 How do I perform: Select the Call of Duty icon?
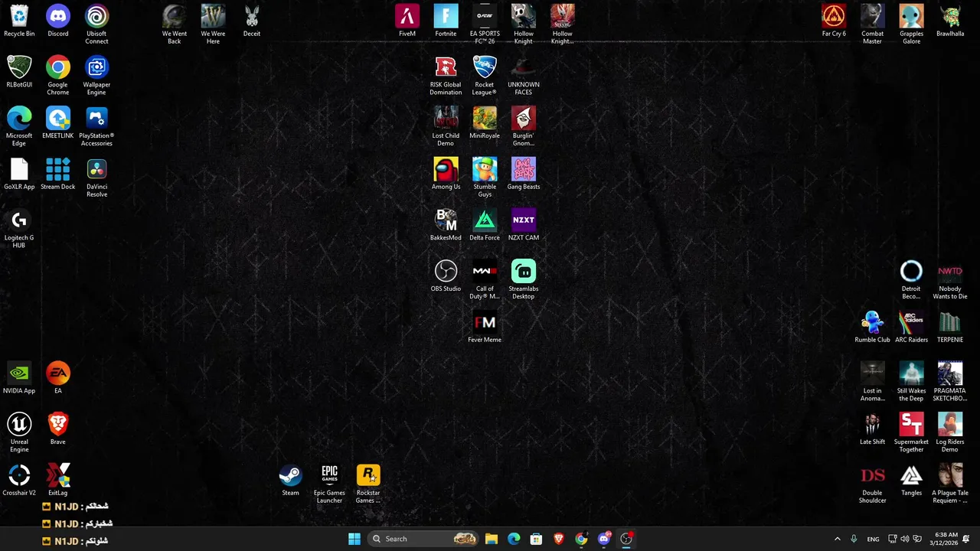pyautogui.click(x=485, y=280)
